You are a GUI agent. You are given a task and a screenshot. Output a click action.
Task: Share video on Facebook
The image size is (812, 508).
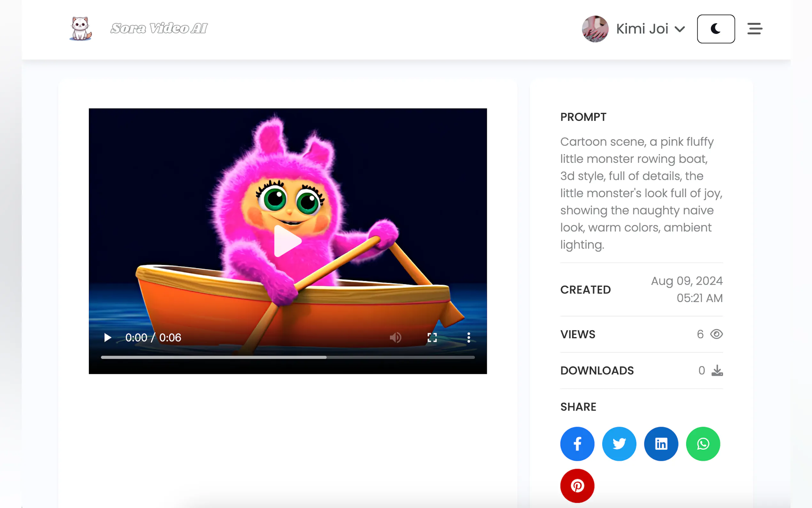(577, 444)
